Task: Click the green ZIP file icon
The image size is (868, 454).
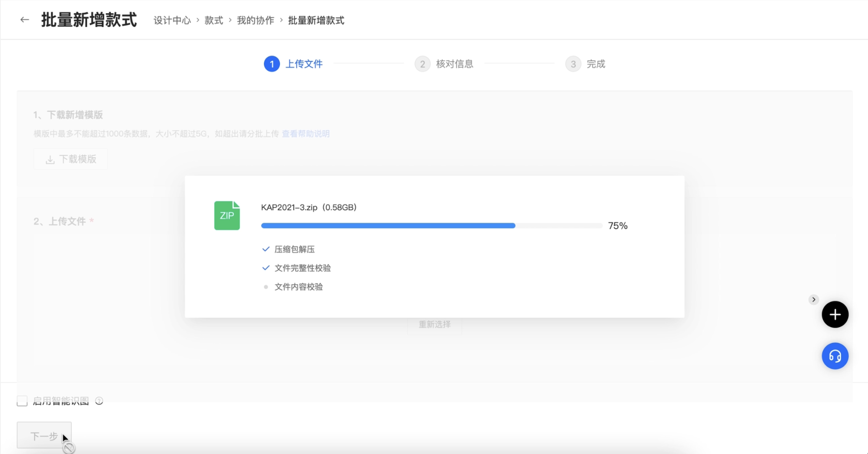Action: tap(227, 216)
